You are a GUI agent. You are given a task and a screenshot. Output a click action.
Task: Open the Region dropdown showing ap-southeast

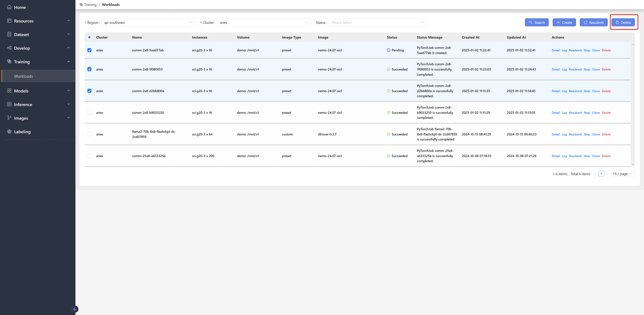click(x=148, y=22)
